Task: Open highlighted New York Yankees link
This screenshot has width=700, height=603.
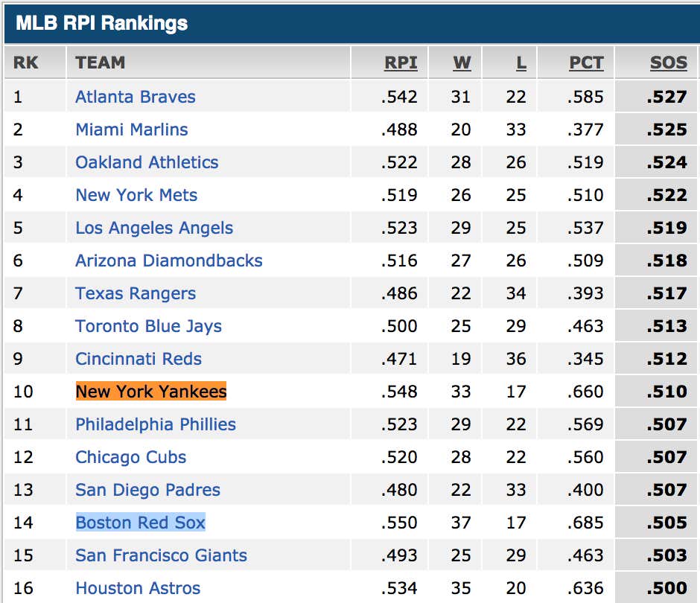Action: [x=151, y=392]
